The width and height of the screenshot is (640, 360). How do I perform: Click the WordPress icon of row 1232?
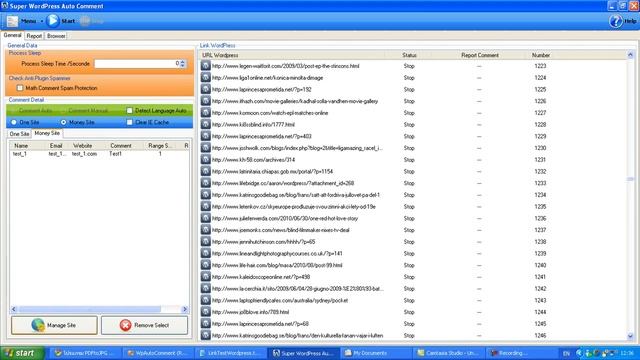[206, 171]
